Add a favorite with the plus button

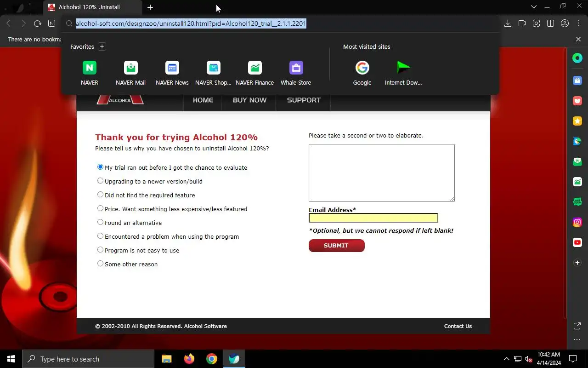coord(102,46)
